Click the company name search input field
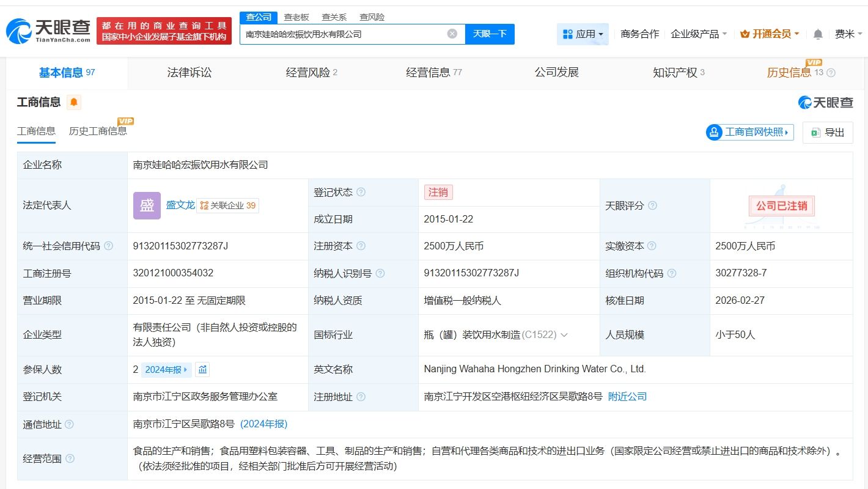 point(342,34)
